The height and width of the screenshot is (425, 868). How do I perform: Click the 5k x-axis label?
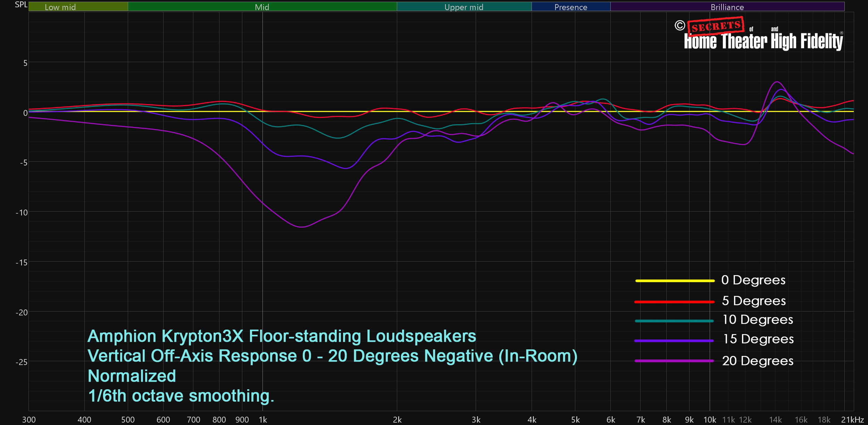575,420
